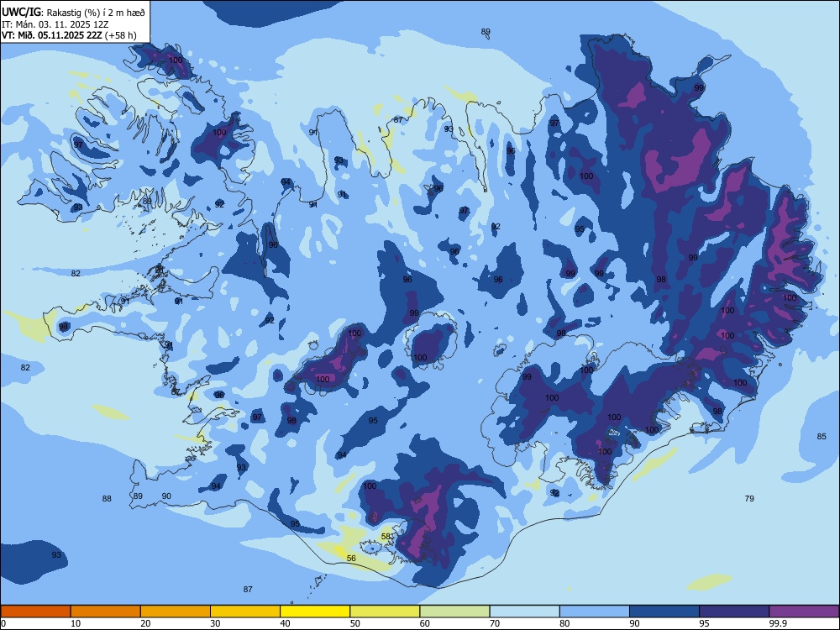Select the light orange 20–30 legend swatch

pos(176,612)
